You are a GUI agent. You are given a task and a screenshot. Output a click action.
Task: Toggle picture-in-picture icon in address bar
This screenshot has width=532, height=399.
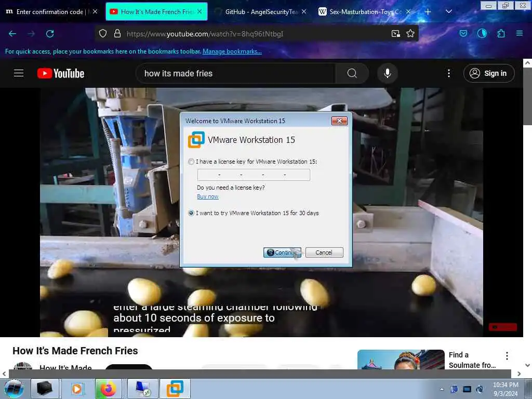395,34
